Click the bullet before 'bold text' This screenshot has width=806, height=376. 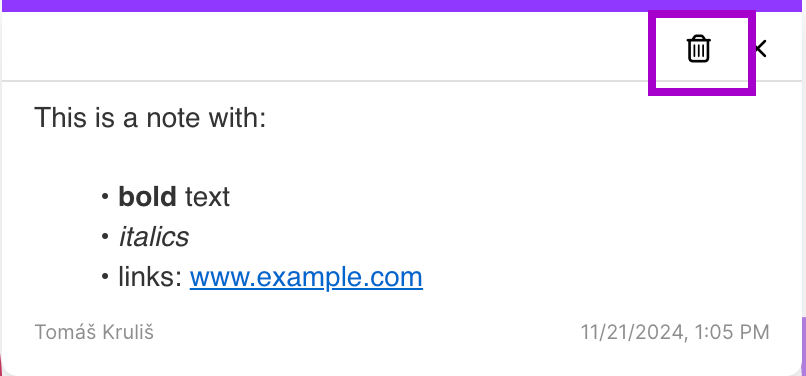coord(105,197)
